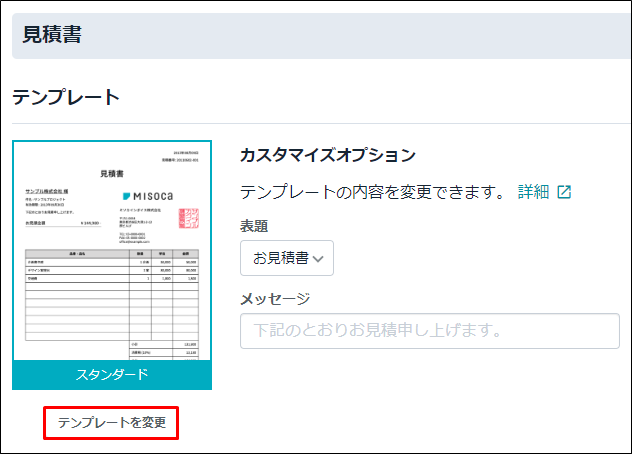Click the カスタマイズオプション heading
This screenshot has width=632, height=454.
327,155
